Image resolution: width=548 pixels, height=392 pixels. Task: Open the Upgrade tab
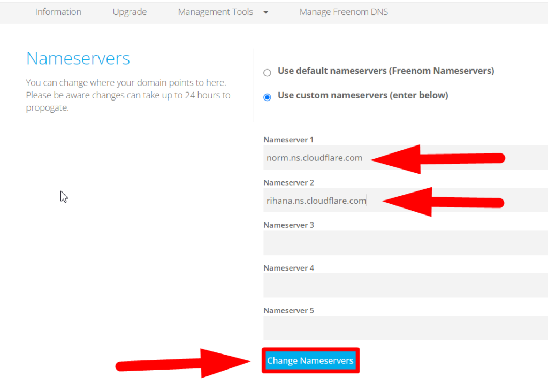pyautogui.click(x=130, y=12)
